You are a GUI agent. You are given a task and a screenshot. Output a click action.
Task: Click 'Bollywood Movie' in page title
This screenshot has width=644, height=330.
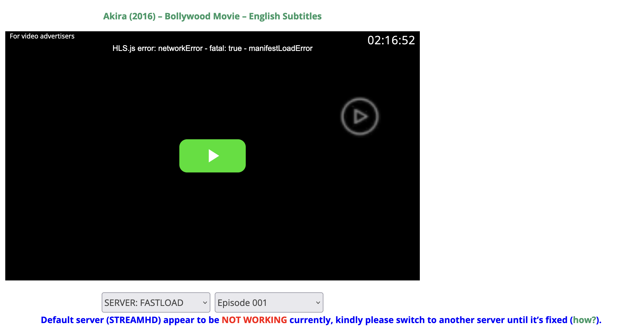(202, 16)
